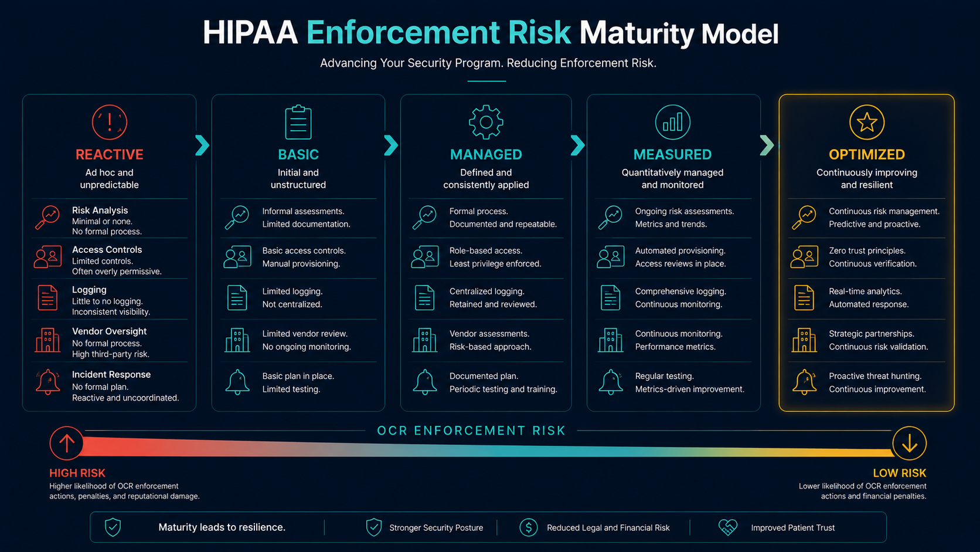Click the REACTIVE stage heading
The image size is (980, 552).
[x=110, y=154]
